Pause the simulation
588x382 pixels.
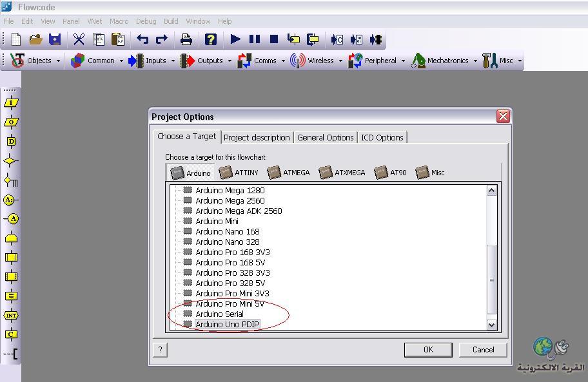point(255,39)
